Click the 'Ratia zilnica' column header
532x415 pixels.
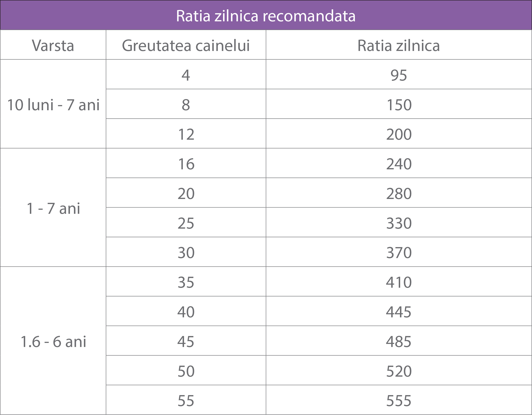click(x=399, y=45)
